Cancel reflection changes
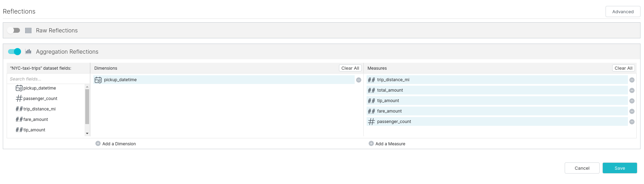644x184 pixels. [582, 168]
